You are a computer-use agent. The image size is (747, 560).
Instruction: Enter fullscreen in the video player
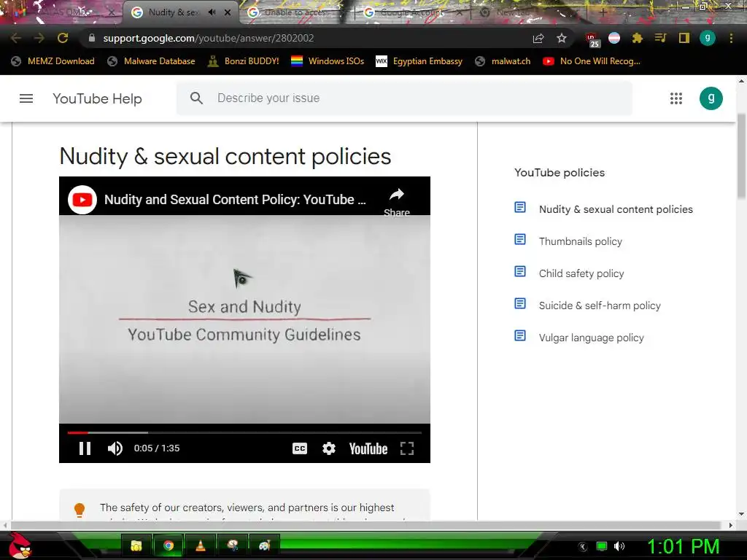click(x=407, y=448)
